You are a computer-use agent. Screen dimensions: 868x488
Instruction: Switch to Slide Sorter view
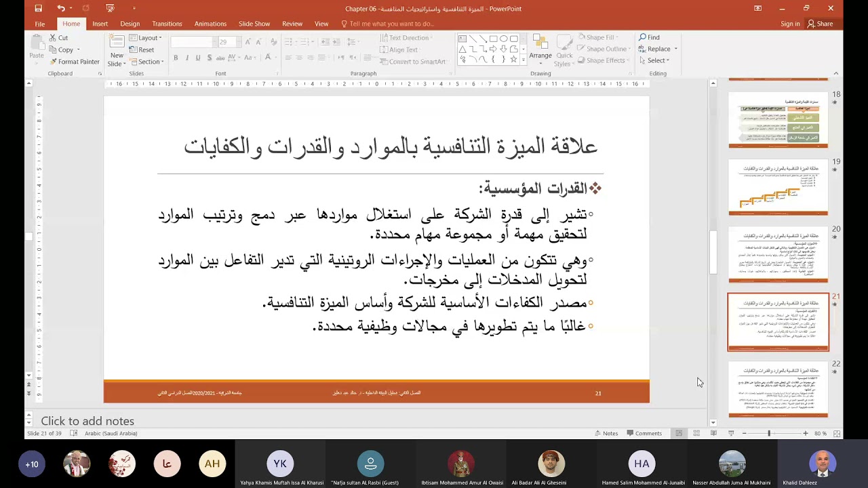coord(696,433)
